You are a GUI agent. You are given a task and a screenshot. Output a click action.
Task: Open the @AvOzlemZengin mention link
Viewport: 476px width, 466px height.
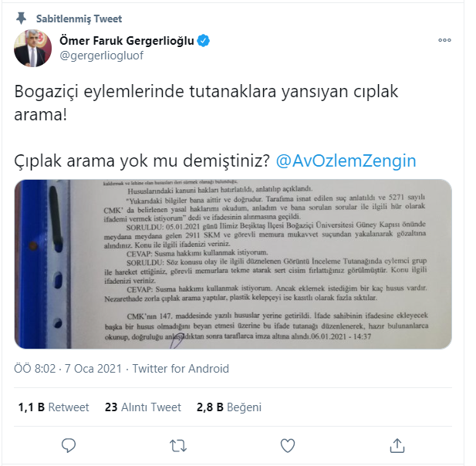point(346,160)
